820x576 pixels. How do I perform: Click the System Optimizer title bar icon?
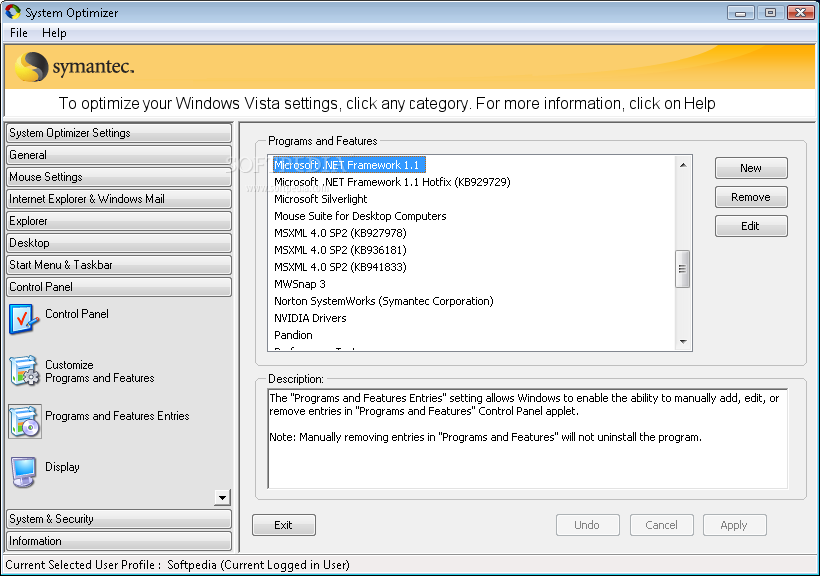tap(13, 12)
